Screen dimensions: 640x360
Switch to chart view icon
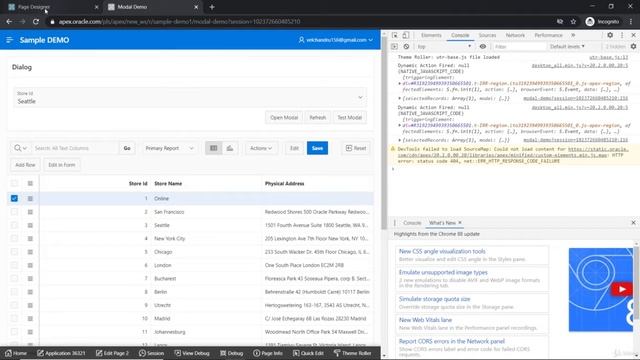(230, 148)
